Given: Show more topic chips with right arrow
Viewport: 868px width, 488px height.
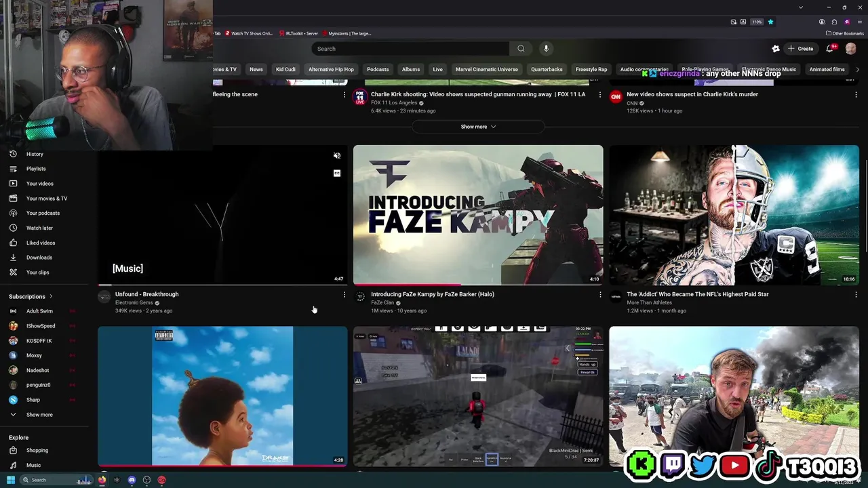Looking at the screenshot, I should coord(857,69).
